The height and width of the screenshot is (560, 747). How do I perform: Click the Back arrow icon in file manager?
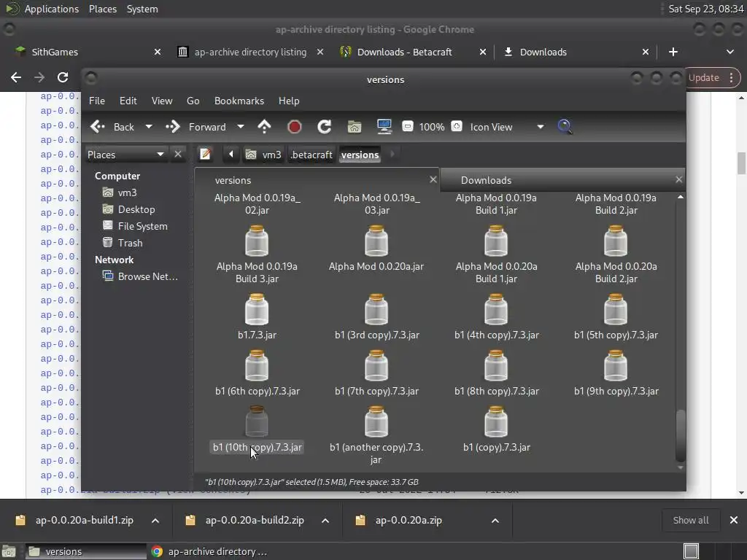pyautogui.click(x=98, y=127)
